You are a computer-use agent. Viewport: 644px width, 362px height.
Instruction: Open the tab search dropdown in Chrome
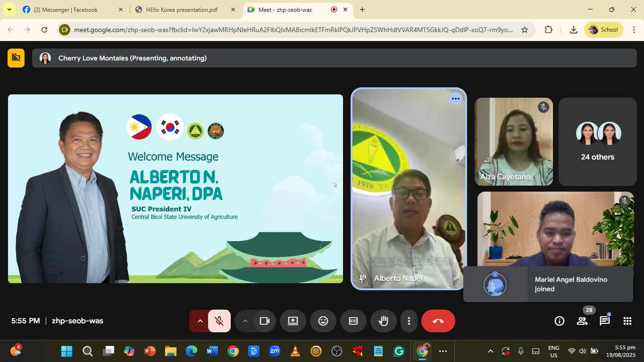pyautogui.click(x=9, y=9)
